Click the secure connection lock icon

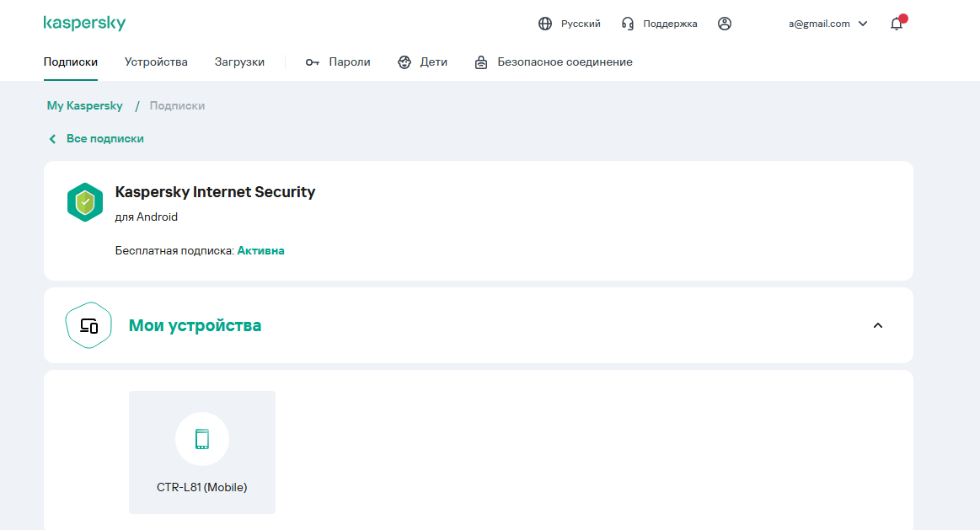481,62
